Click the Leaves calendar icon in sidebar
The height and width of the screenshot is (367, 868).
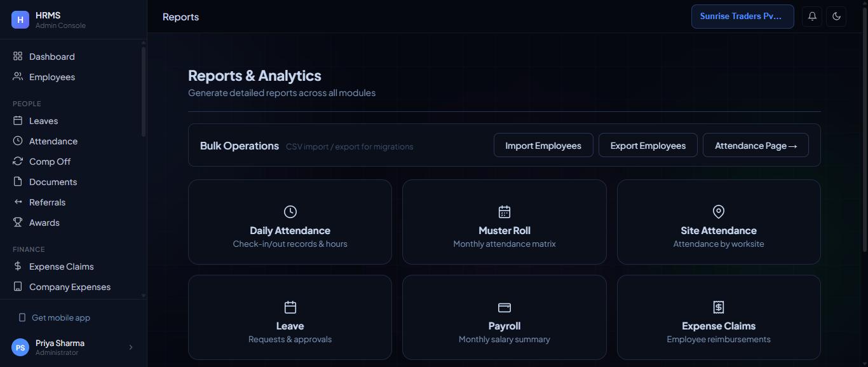18,121
